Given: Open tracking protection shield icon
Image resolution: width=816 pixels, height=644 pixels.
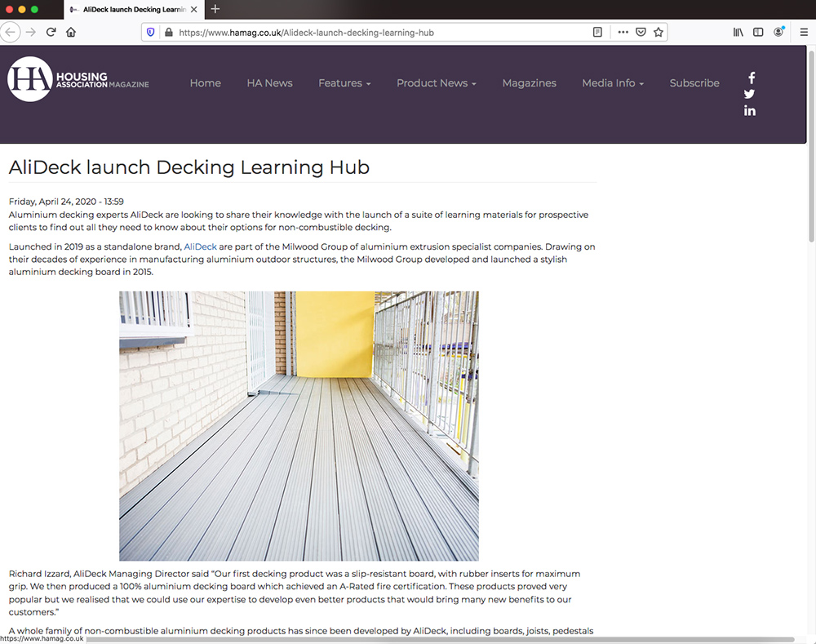Looking at the screenshot, I should (151, 33).
